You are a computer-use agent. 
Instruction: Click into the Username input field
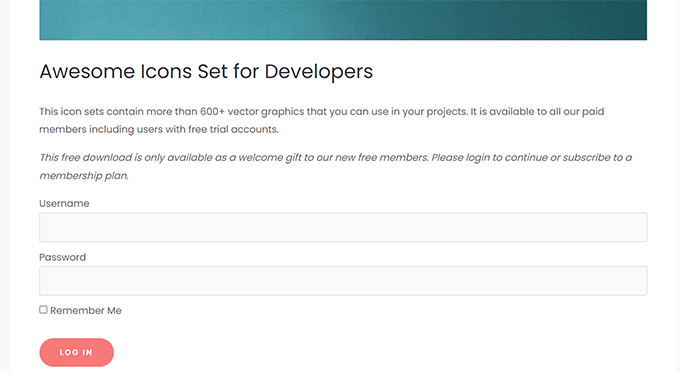[x=343, y=227]
